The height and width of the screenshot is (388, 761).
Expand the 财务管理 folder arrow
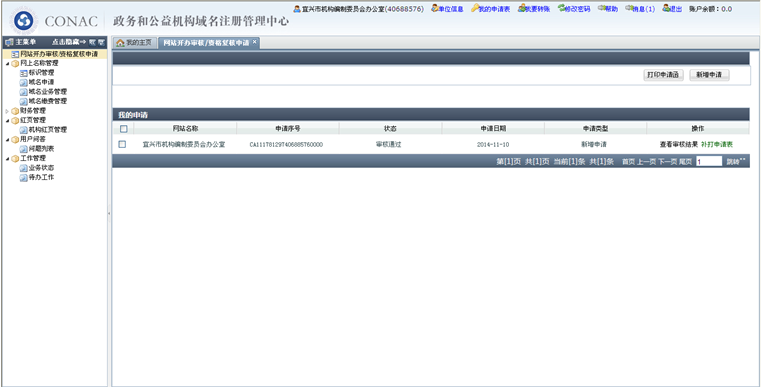click(7, 111)
